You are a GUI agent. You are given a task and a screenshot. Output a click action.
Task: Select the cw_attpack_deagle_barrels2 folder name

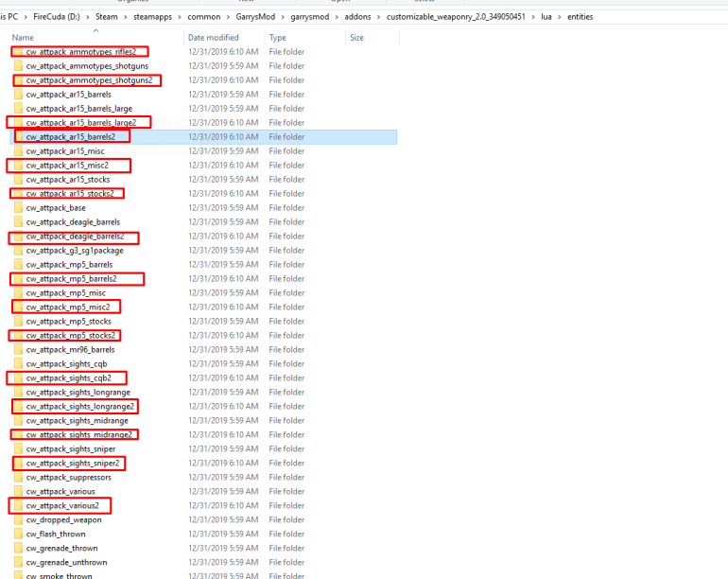[x=76, y=237]
